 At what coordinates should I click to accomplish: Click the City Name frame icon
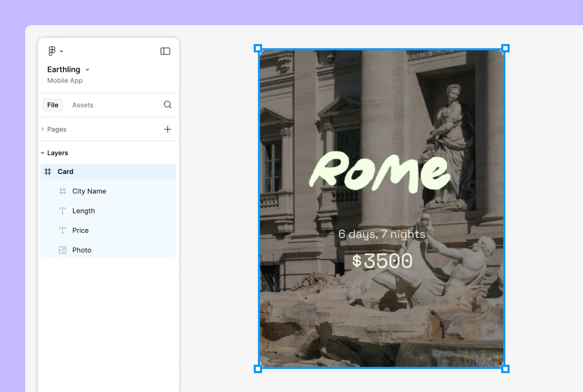(x=62, y=191)
